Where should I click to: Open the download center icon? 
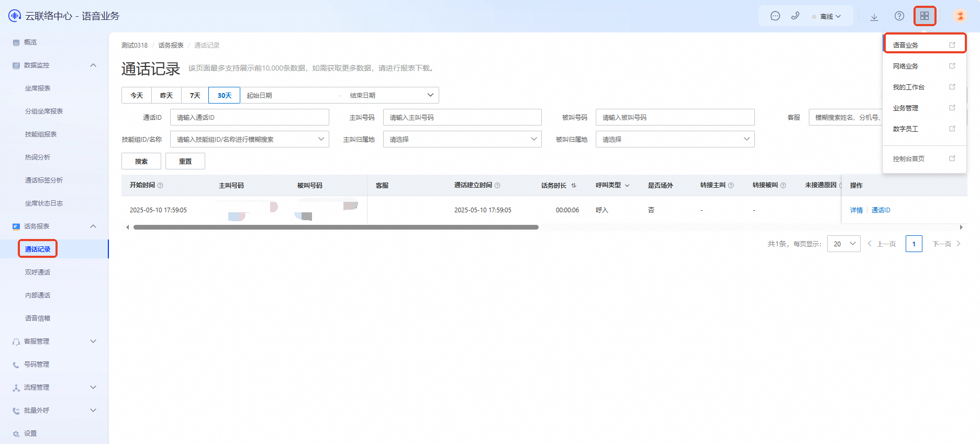point(874,17)
